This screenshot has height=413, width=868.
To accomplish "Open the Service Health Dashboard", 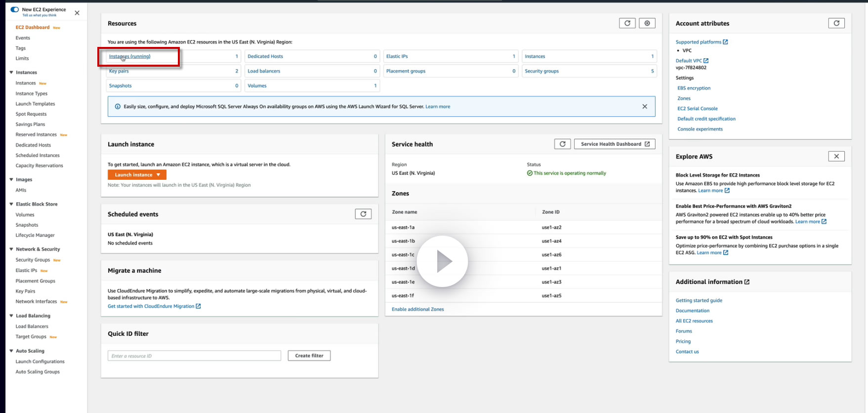I will [614, 144].
